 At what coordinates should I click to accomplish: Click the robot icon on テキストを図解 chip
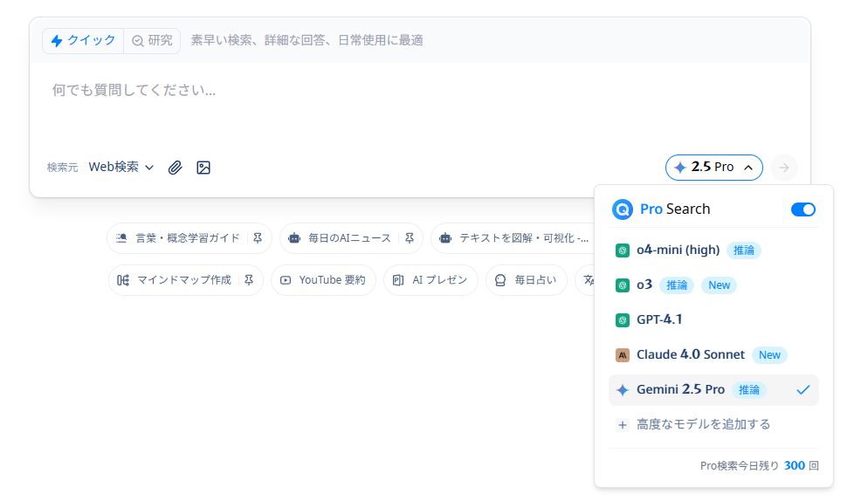click(445, 238)
